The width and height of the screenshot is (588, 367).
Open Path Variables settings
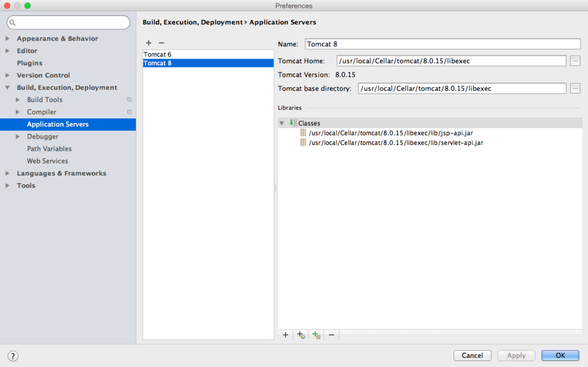click(49, 149)
